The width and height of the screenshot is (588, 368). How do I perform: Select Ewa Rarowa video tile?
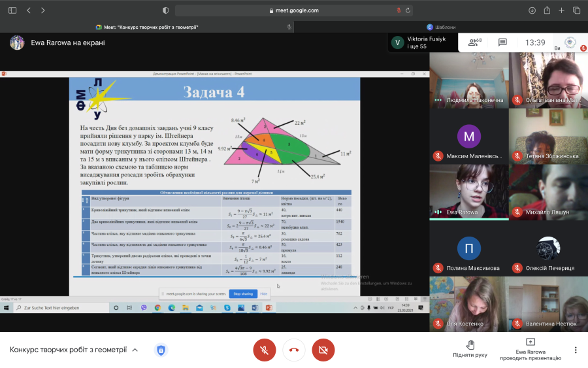click(468, 192)
